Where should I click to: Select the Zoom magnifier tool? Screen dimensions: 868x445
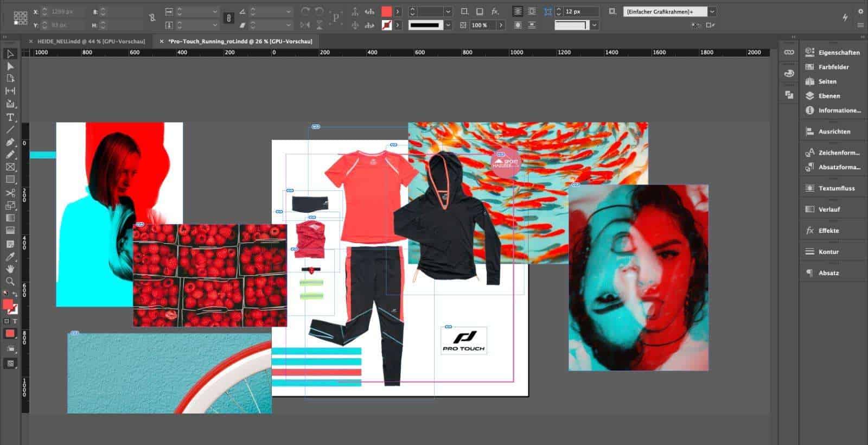[x=10, y=282]
